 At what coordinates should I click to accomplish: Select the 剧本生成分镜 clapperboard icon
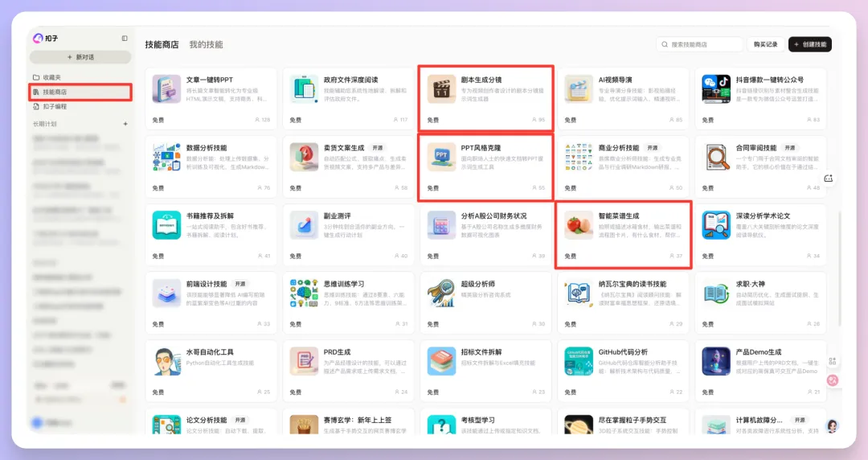[x=441, y=88]
